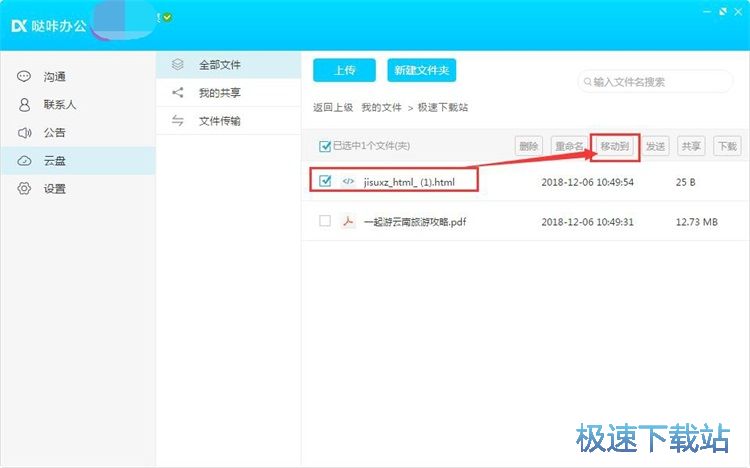The height and width of the screenshot is (468, 750).
Task: Uncheck the jisuxz_html_ (1).html checkbox
Action: [325, 181]
